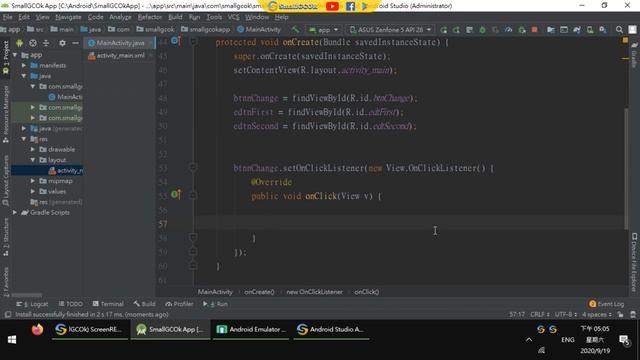Image resolution: width=640 pixels, height=360 pixels.
Task: Click the green Rerun app icon
Action: click(x=444, y=29)
